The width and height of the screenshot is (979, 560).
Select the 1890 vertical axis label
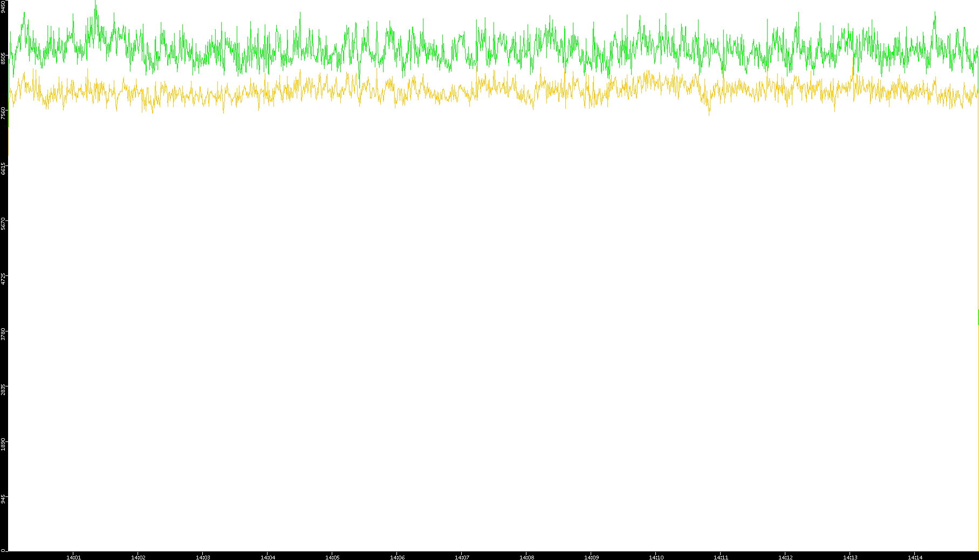pyautogui.click(x=4, y=444)
